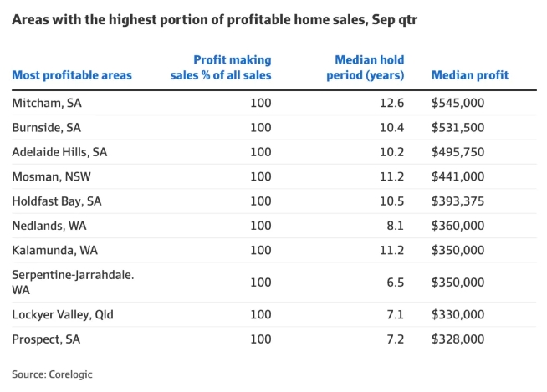Click the 'Source: Corelogic' text
Image resolution: width=547 pixels, height=392 pixels.
(x=52, y=374)
